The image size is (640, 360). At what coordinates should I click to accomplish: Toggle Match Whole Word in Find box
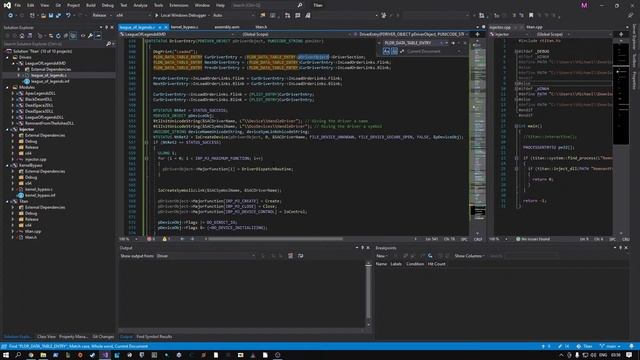[394, 51]
